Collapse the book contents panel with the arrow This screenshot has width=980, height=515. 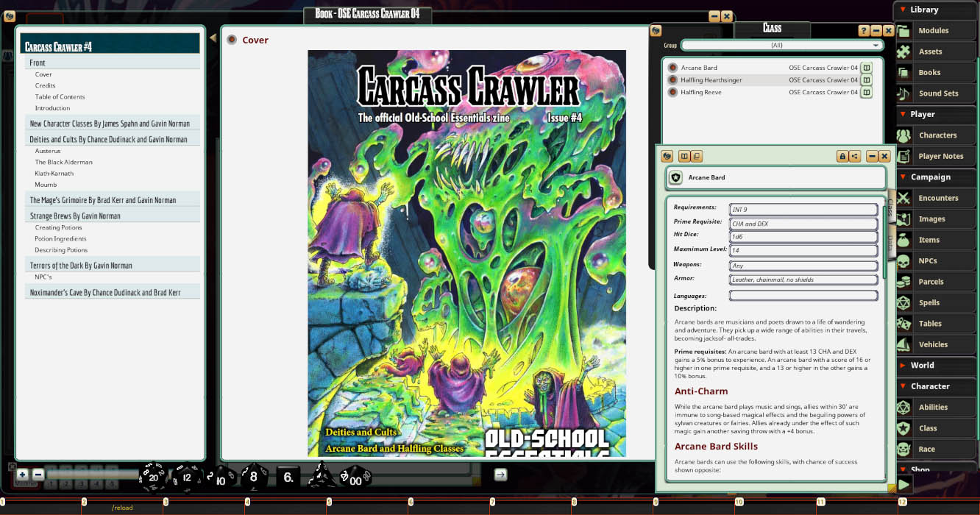click(x=213, y=38)
